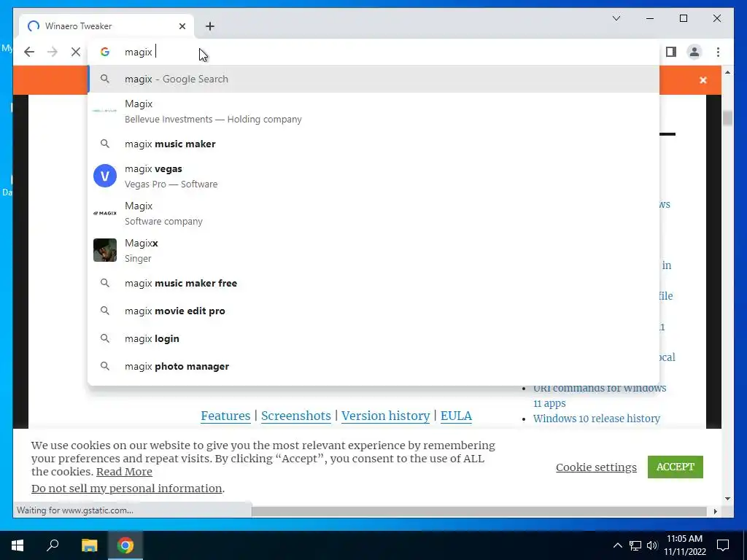Viewport: 747px width, 560px height.
Task: Open the tab search chevron
Action: pyautogui.click(x=616, y=18)
